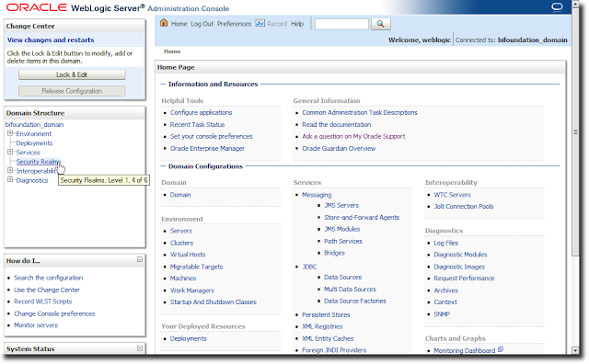Open View changes and restarts link
Viewport: 589px width, 364px height.
pos(51,40)
